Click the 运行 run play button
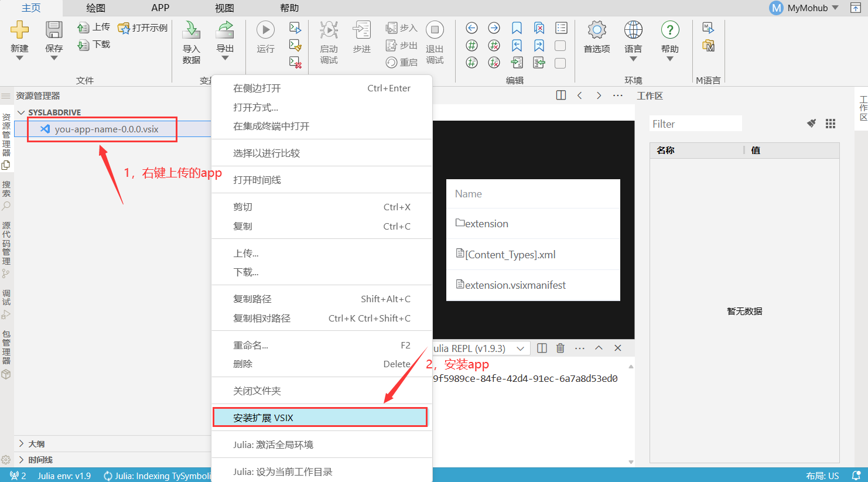868x482 pixels. pyautogui.click(x=265, y=30)
